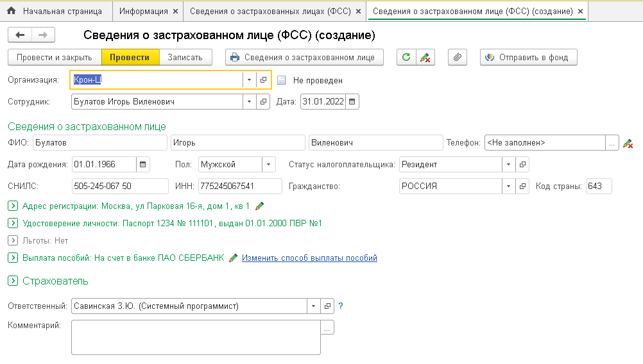Click the paperclip attachments icon
Image resolution: width=643 pixels, height=364 pixels.
(x=457, y=57)
